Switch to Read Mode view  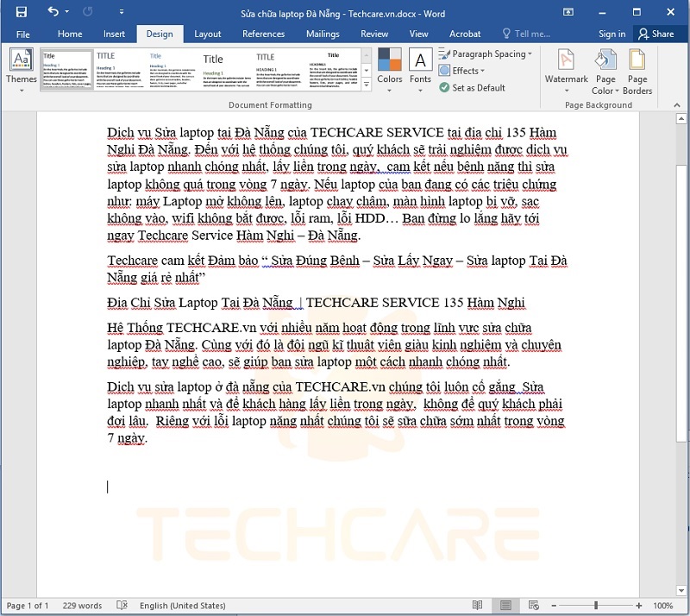(x=477, y=606)
